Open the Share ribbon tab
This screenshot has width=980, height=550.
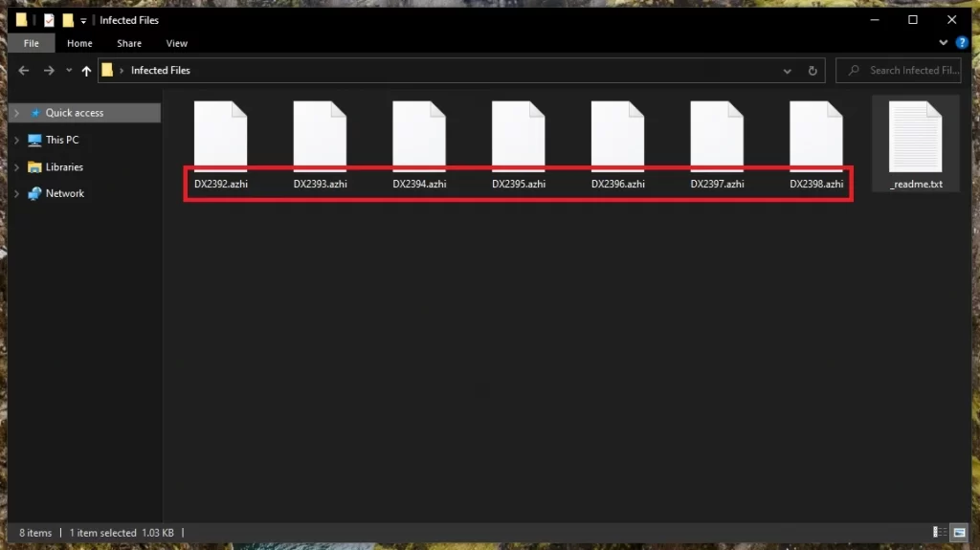[x=129, y=43]
